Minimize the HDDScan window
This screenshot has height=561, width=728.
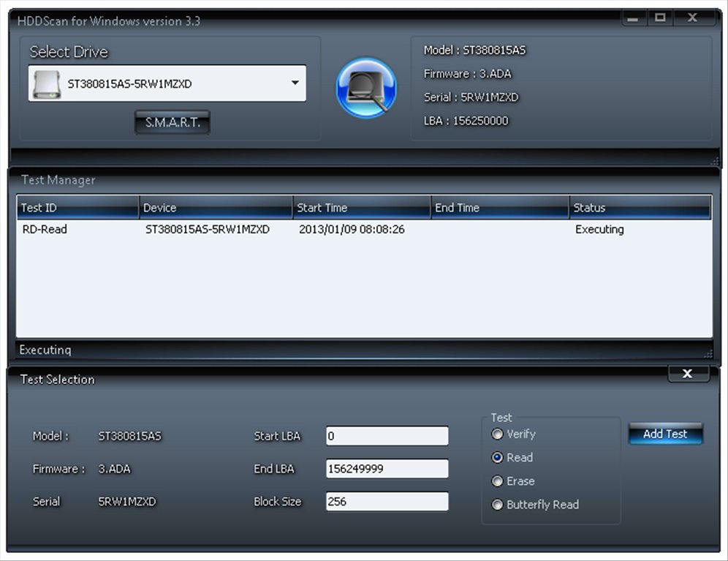tap(632, 18)
